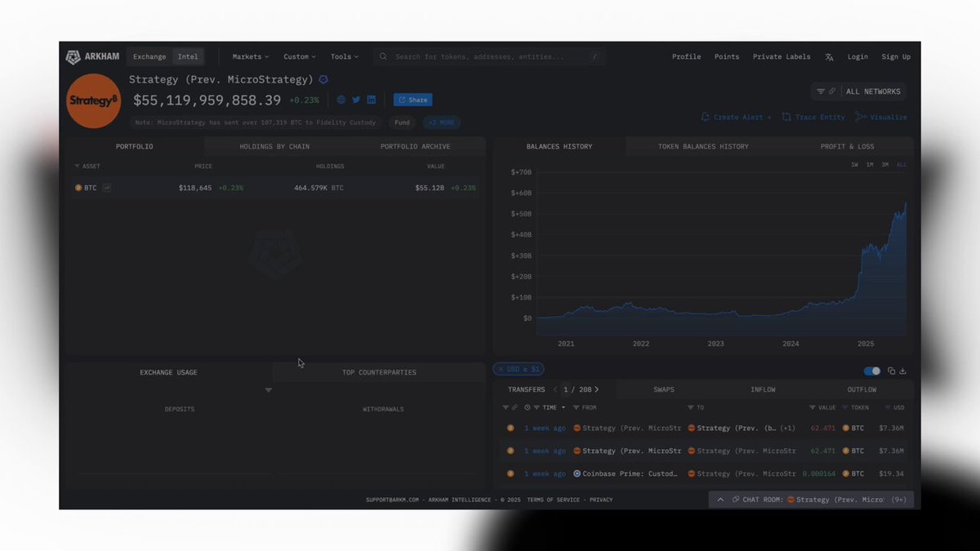This screenshot has width=980, height=551.
Task: Open Private Labels page
Action: [x=782, y=57]
